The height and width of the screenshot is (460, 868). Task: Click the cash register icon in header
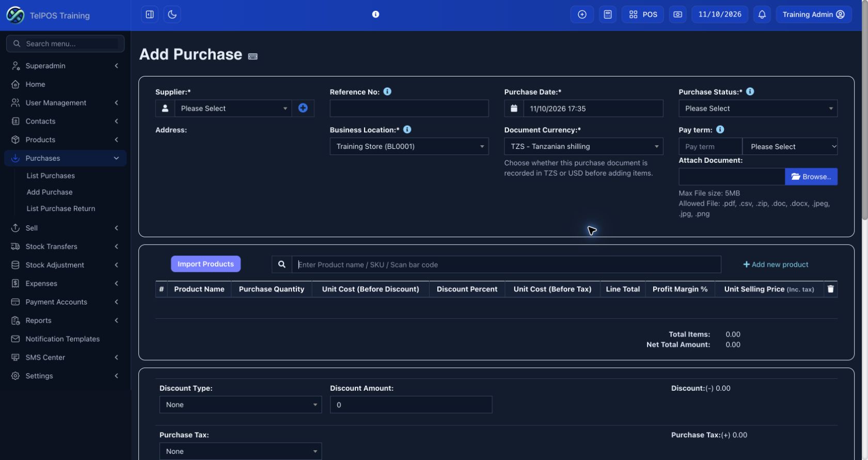pos(678,14)
